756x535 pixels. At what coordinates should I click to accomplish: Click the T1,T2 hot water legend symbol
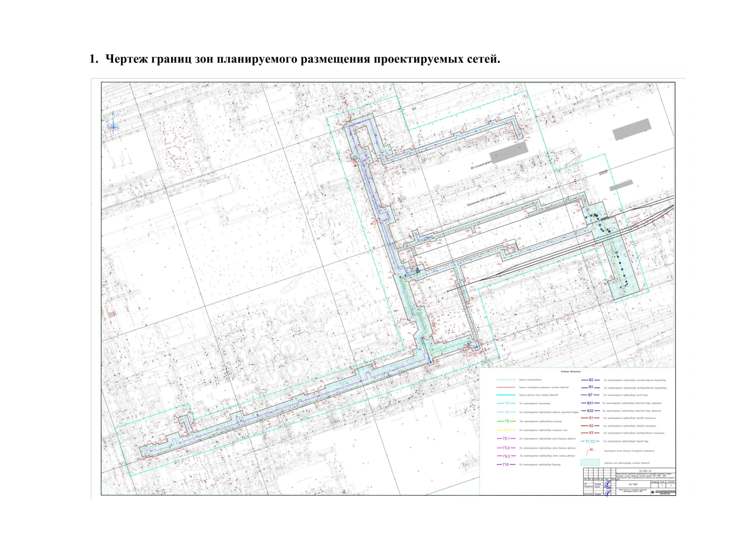590,441
